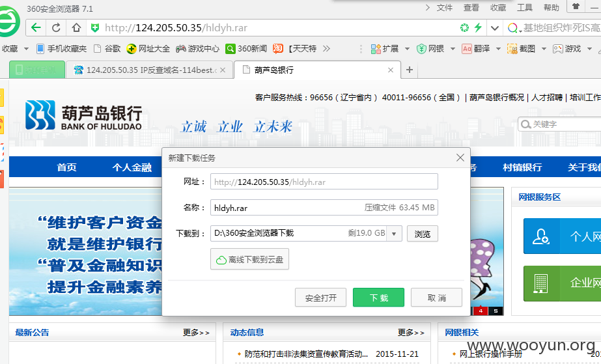Open the 谷歌 bookmark

tap(107, 49)
